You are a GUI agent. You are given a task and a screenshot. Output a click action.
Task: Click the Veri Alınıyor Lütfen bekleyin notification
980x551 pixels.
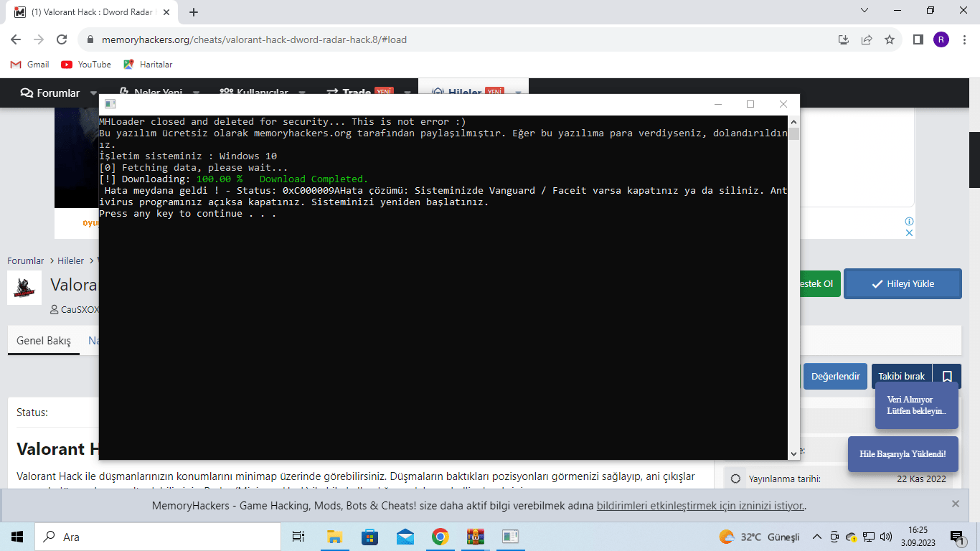tap(917, 405)
